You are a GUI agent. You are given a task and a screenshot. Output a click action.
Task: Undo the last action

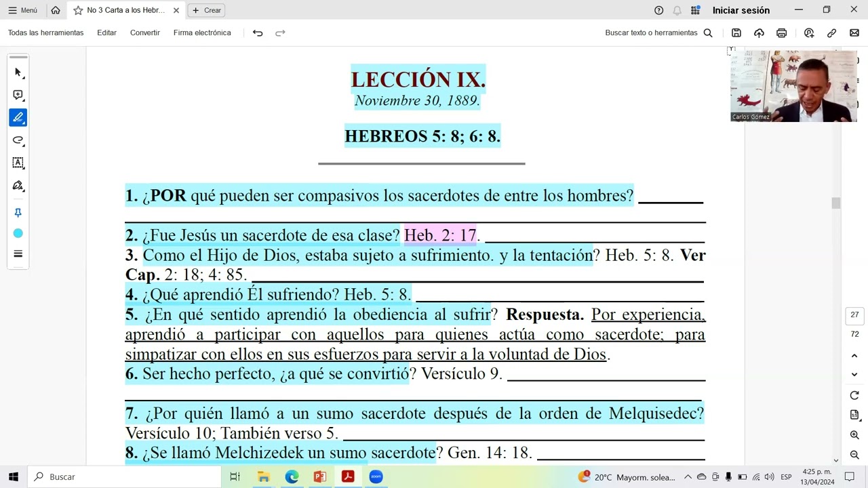click(258, 33)
